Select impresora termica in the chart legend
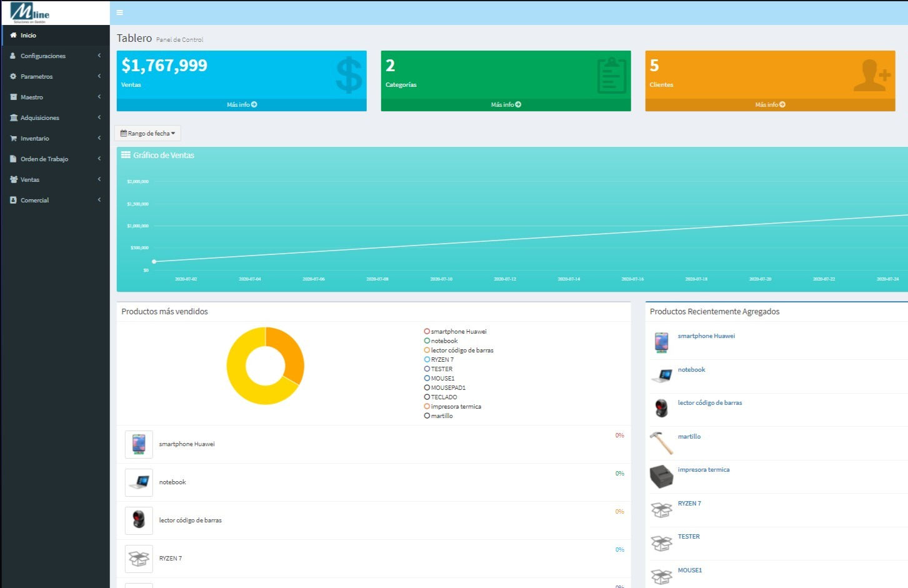The height and width of the screenshot is (588, 908). (x=456, y=406)
